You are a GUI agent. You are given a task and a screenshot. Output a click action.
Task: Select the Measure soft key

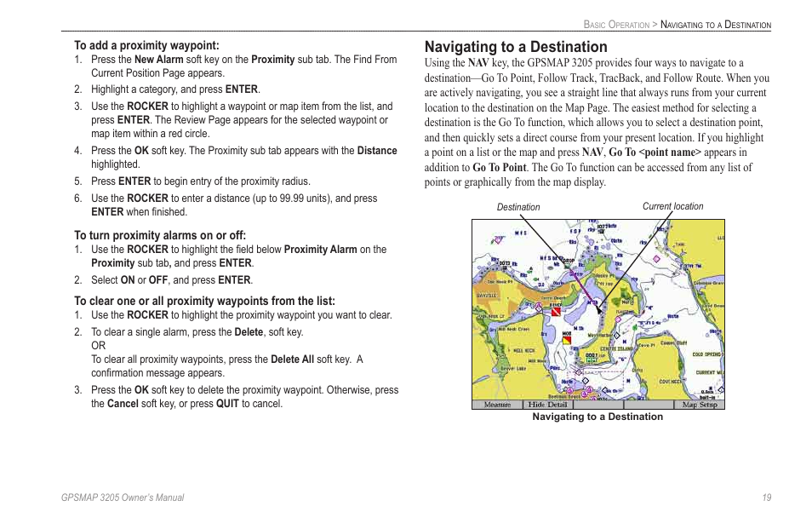(x=497, y=405)
